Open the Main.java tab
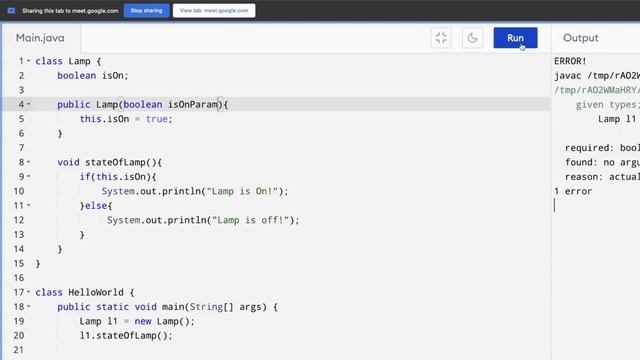The width and height of the screenshot is (640, 360). tap(40, 38)
